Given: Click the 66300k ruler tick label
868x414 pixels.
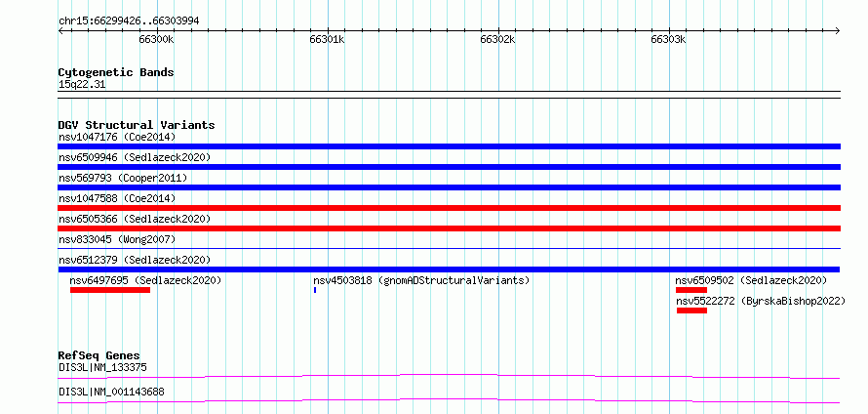Looking at the screenshot, I should [x=157, y=40].
